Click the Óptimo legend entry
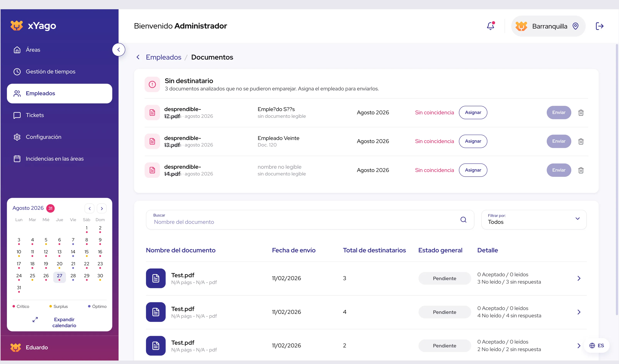The image size is (619, 364). pyautogui.click(x=97, y=306)
